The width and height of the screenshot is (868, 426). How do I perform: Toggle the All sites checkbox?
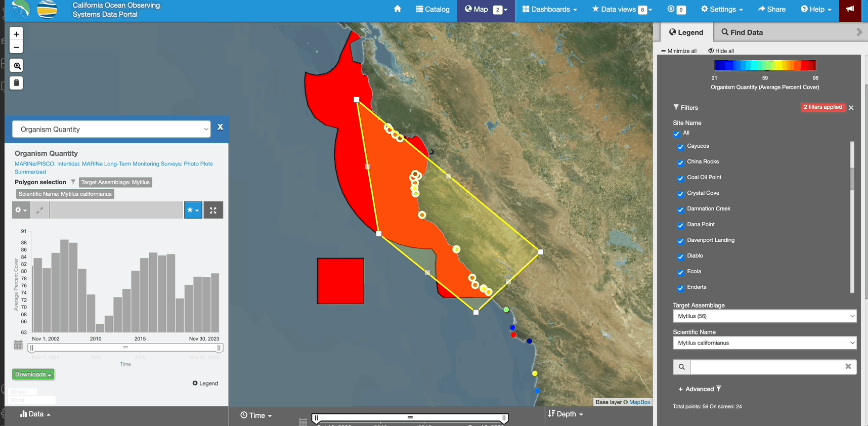(x=676, y=134)
